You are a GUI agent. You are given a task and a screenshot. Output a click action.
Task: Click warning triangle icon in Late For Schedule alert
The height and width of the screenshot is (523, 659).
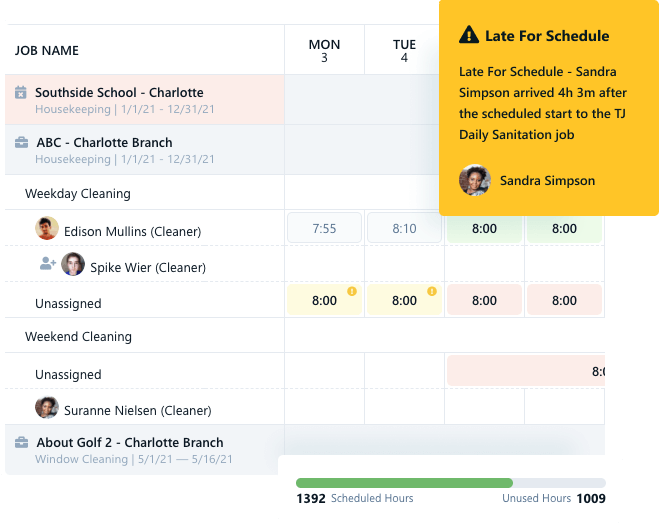(x=468, y=36)
